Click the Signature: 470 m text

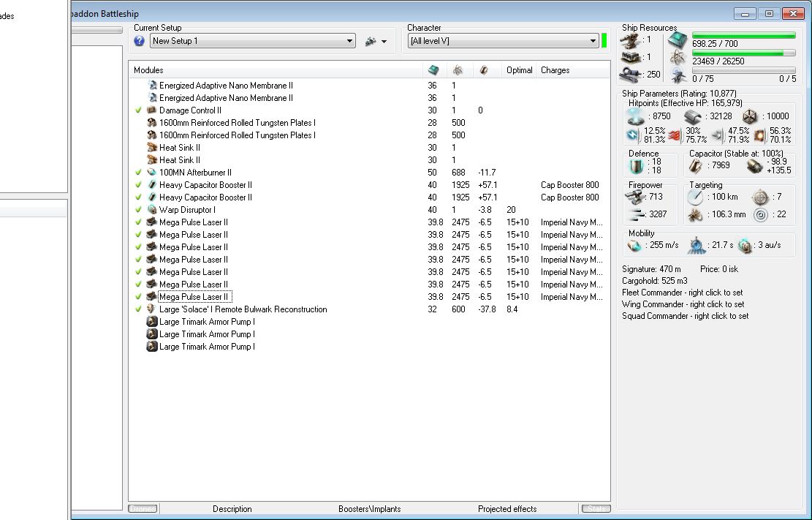[651, 269]
